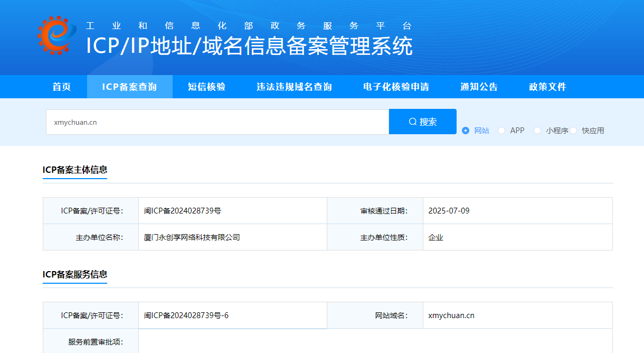Select the APP radio button
Image resolution: width=644 pixels, height=353 pixels.
pos(501,131)
